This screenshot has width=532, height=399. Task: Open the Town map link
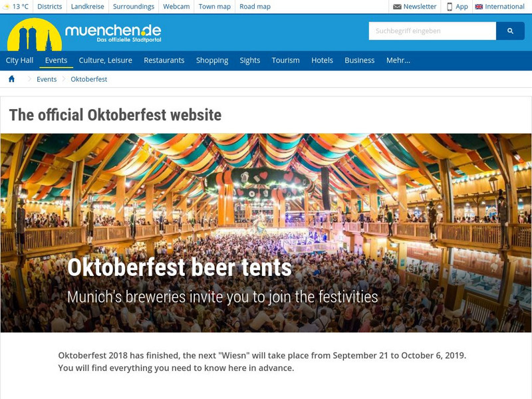pyautogui.click(x=214, y=7)
